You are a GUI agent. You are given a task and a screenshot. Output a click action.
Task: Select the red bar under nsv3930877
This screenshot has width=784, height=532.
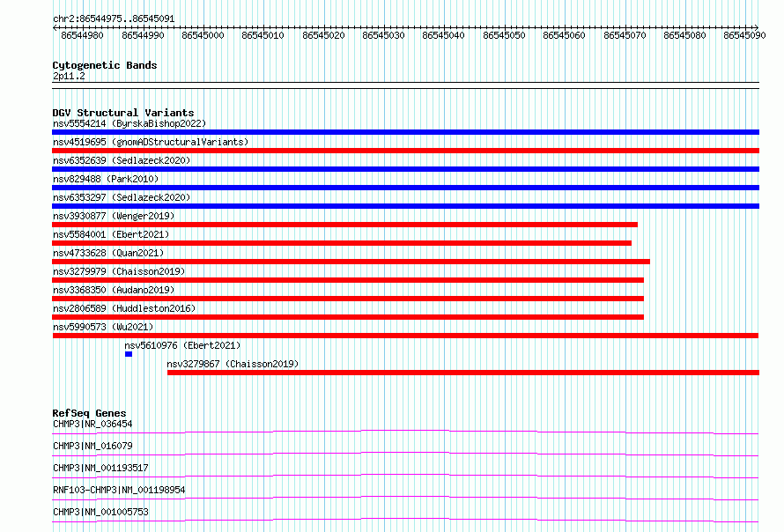point(345,225)
